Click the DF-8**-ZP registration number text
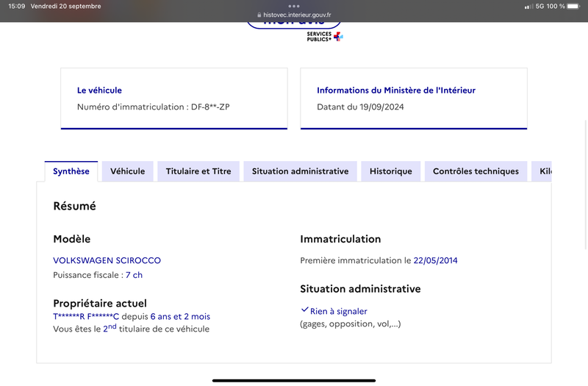This screenshot has width=588, height=386. 210,107
